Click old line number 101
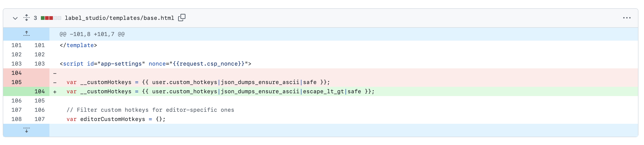This screenshot has height=145, width=644. [x=16, y=45]
